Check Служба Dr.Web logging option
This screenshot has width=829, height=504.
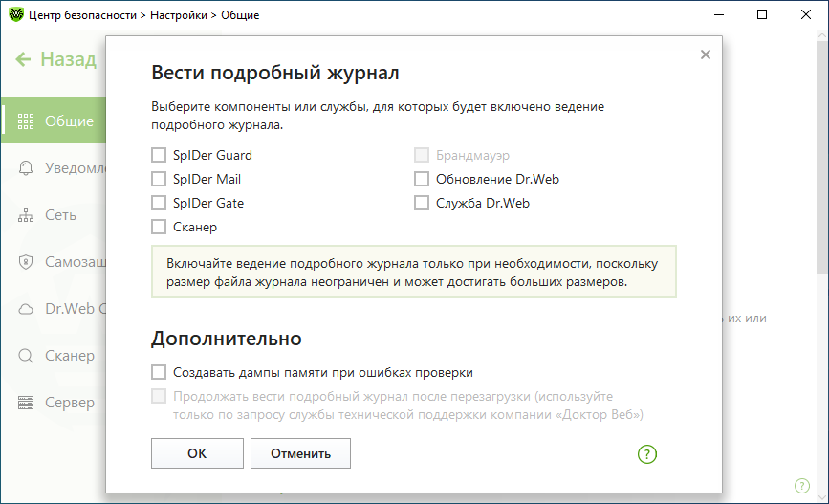tap(422, 203)
